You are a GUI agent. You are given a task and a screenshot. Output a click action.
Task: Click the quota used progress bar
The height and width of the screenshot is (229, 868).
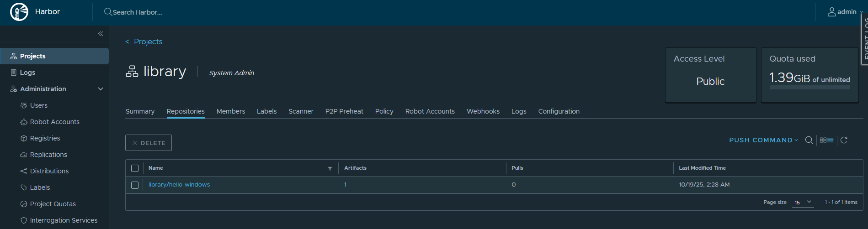tap(809, 87)
